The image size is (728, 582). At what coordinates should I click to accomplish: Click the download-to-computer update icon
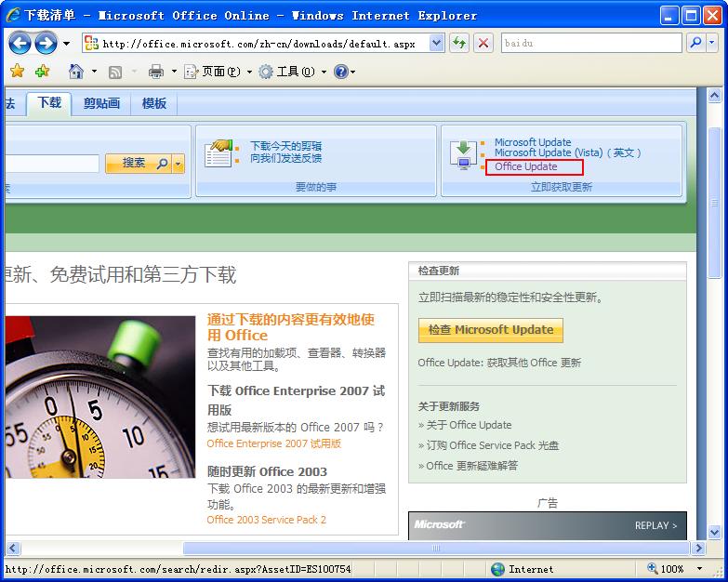pyautogui.click(x=463, y=155)
